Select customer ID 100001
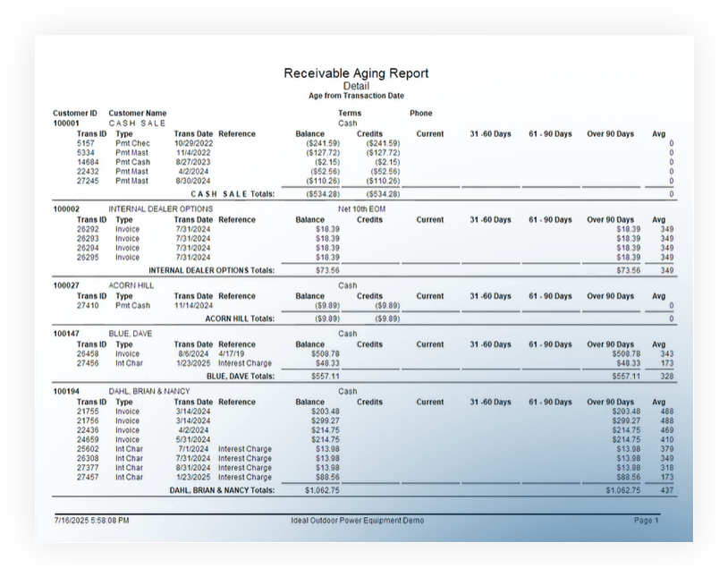Image resolution: width=728 pixels, height=577 pixels. 66,123
